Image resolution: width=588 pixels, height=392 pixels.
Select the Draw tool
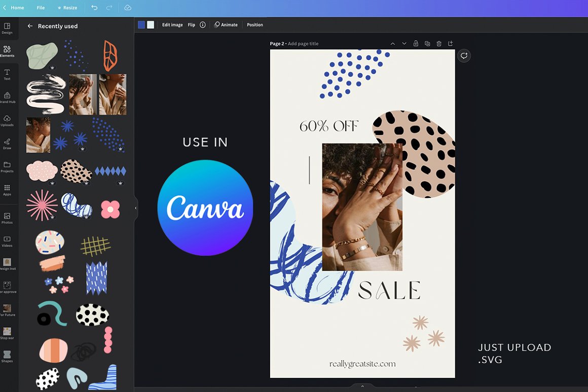[x=7, y=144]
